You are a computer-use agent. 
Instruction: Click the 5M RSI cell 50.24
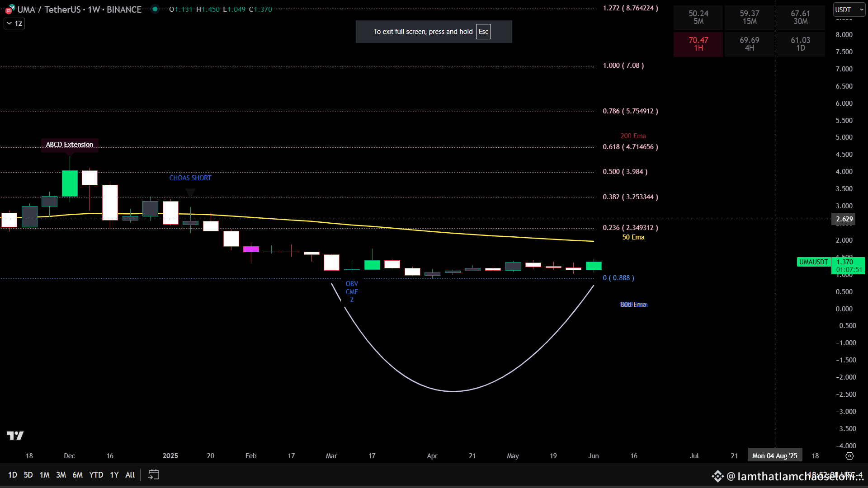[698, 17]
